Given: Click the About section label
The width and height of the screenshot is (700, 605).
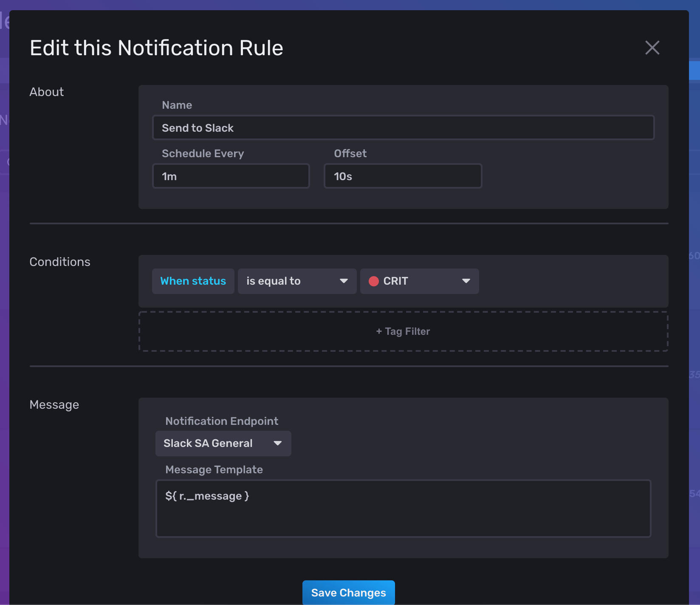Looking at the screenshot, I should 46,92.
